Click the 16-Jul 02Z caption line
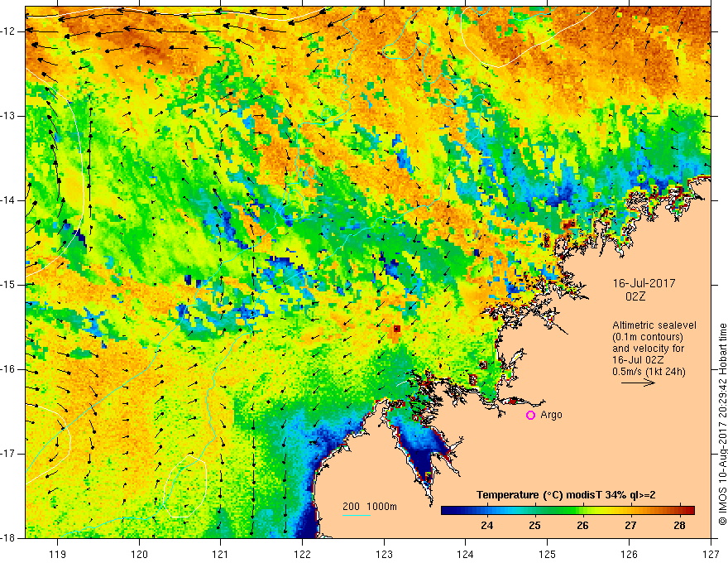 click(638, 360)
